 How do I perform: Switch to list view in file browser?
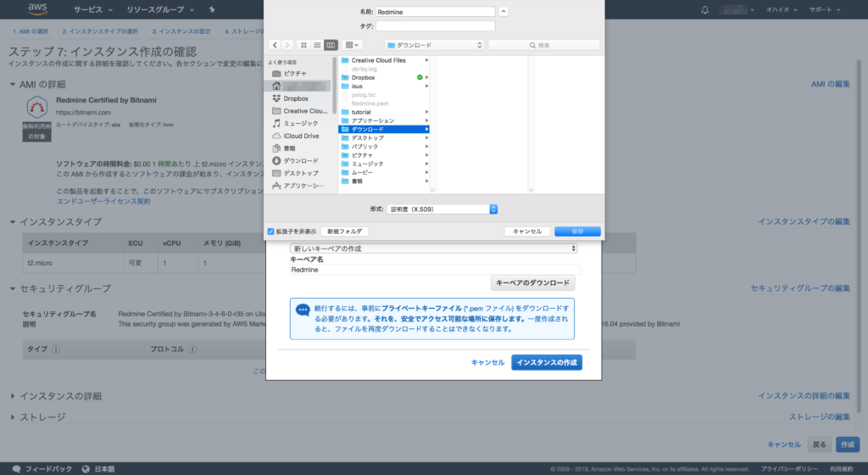point(317,44)
